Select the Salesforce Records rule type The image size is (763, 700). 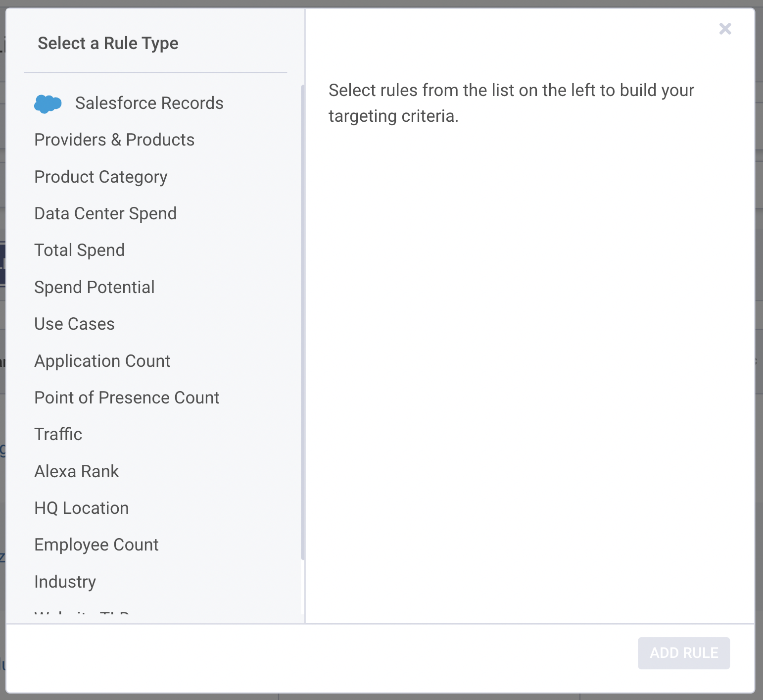[149, 103]
